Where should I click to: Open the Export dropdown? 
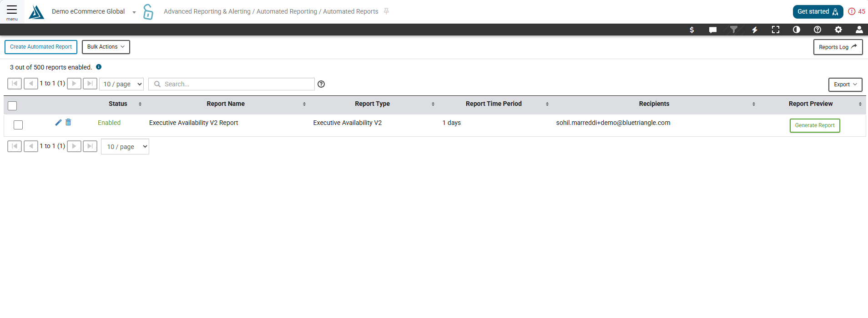[x=845, y=84]
